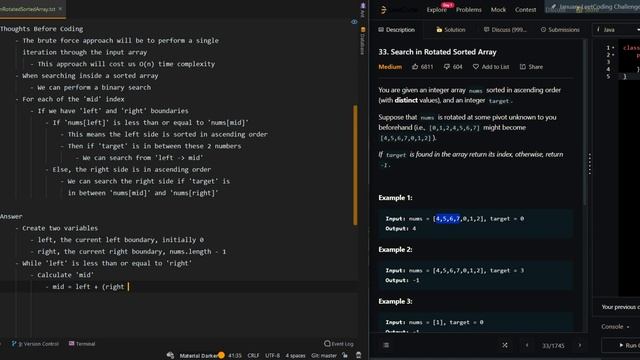Image resolution: width=640 pixels, height=360 pixels.
Task: Switch to the Discuss tab
Action: 505,30
